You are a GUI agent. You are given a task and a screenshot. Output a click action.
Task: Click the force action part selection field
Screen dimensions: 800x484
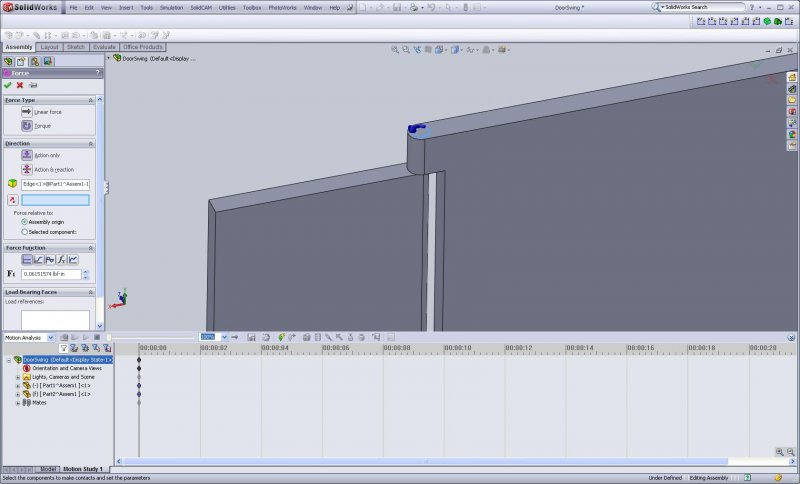(56, 184)
